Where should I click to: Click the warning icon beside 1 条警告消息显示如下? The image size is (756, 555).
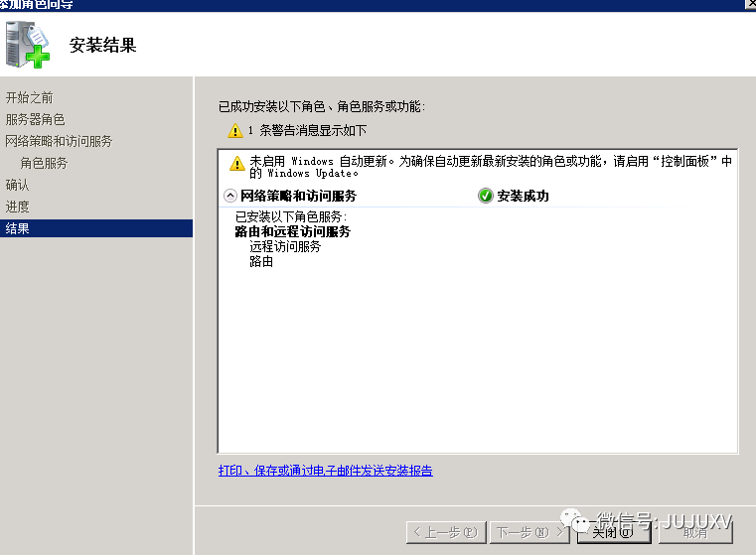234,131
